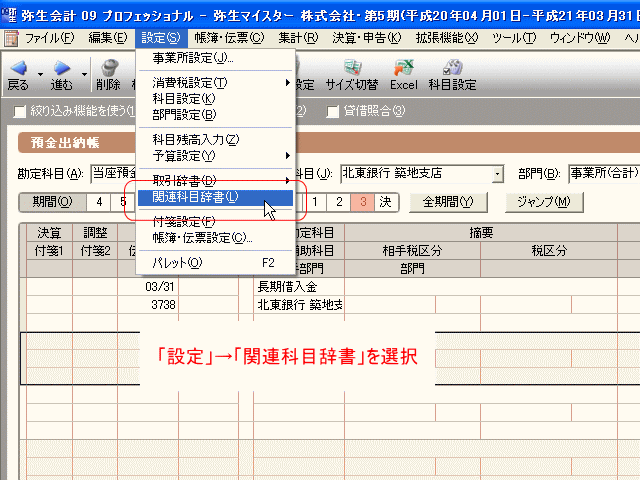Select 関連科目辞書(L) menu item
The image size is (640, 480).
click(215, 197)
